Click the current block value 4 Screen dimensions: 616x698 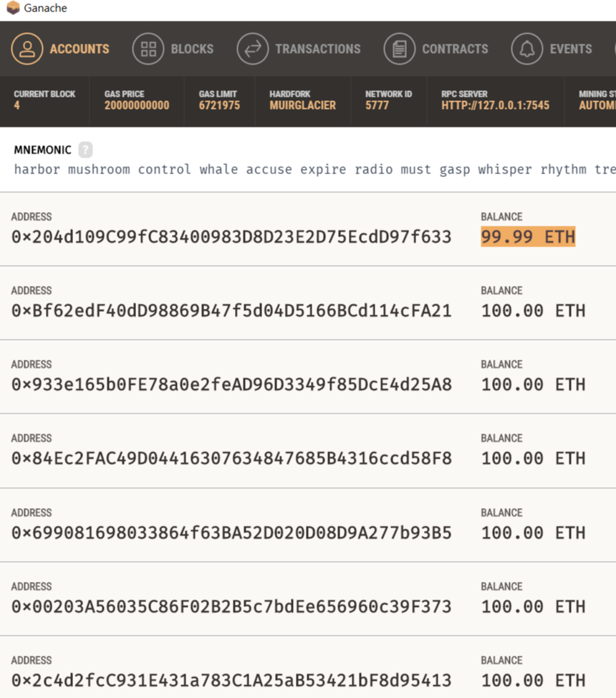16,105
